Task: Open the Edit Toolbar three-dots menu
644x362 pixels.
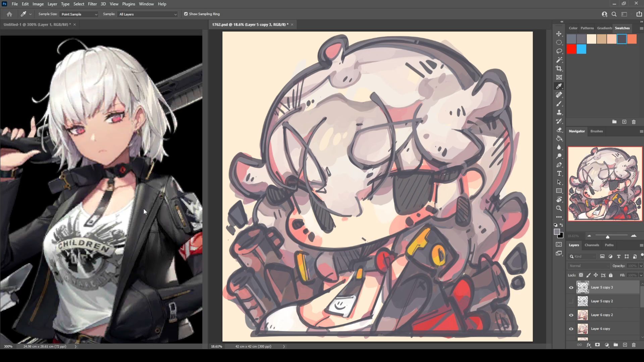Action: (x=559, y=217)
